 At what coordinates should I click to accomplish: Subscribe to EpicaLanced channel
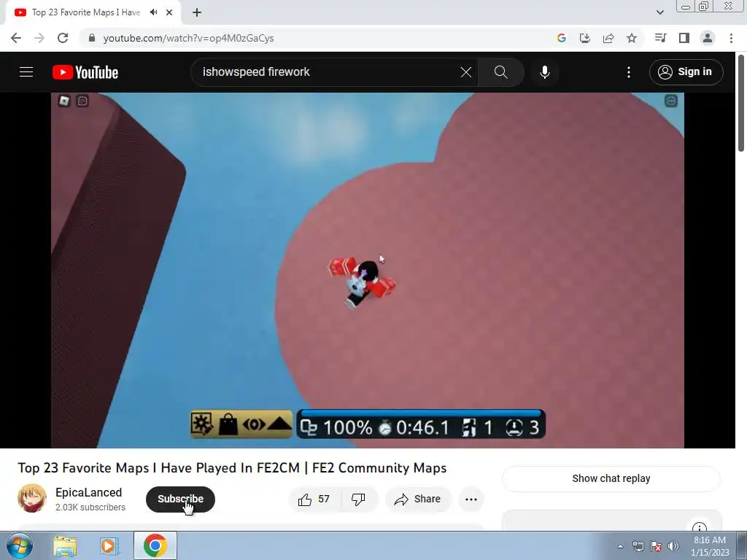[181, 499]
